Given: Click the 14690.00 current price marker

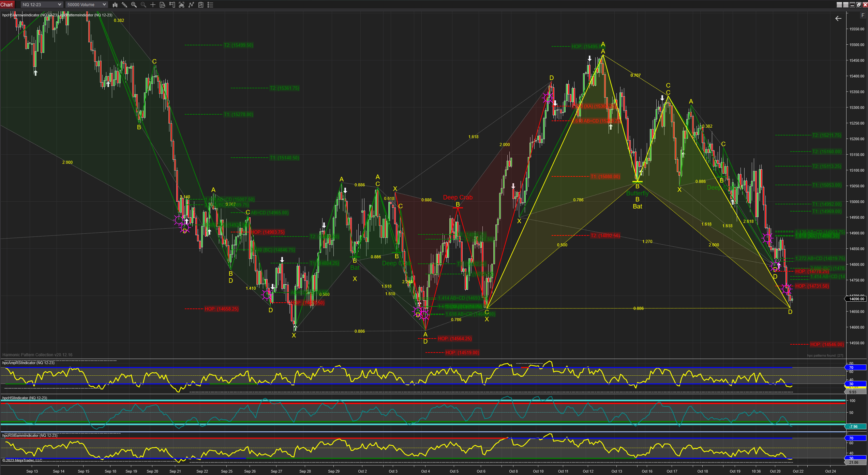Looking at the screenshot, I should click(856, 299).
